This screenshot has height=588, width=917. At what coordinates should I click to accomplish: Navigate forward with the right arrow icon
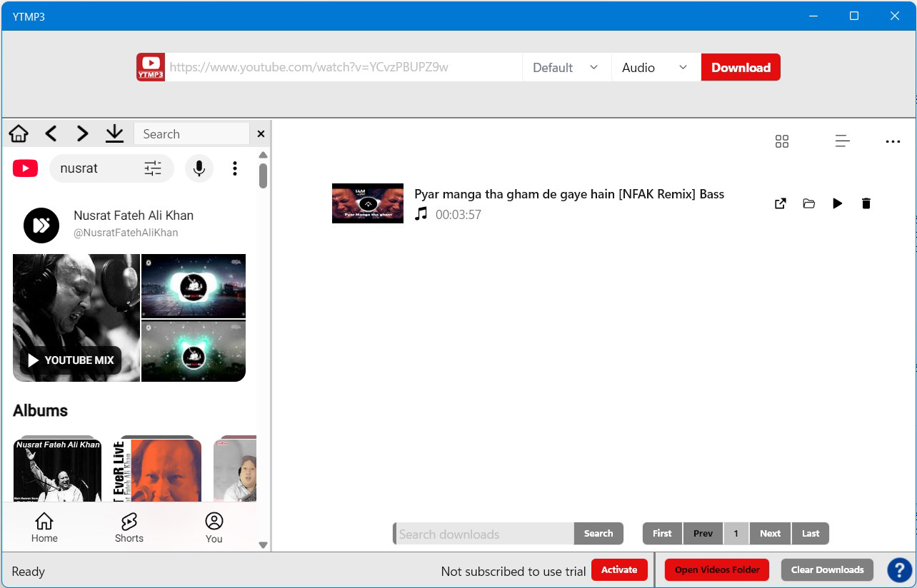(83, 133)
